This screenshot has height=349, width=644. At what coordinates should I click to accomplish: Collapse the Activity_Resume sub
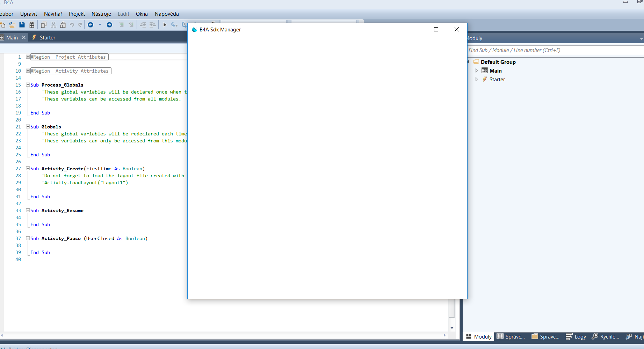click(x=28, y=210)
